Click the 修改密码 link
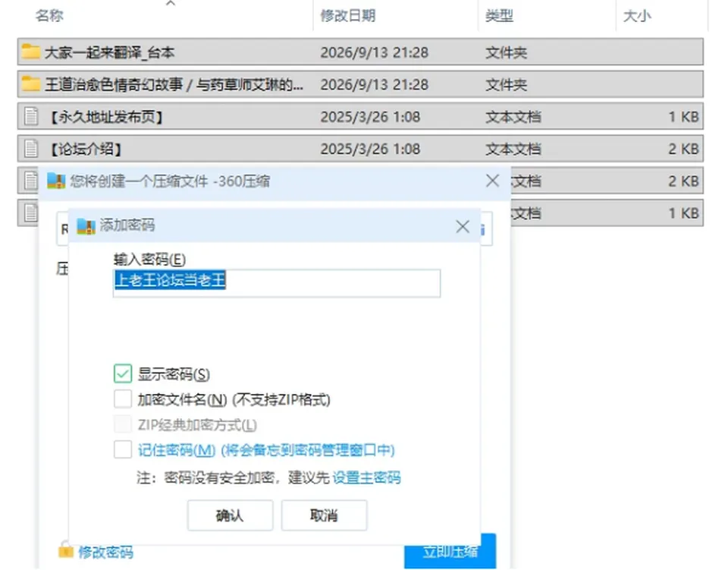728x570 pixels. (105, 552)
